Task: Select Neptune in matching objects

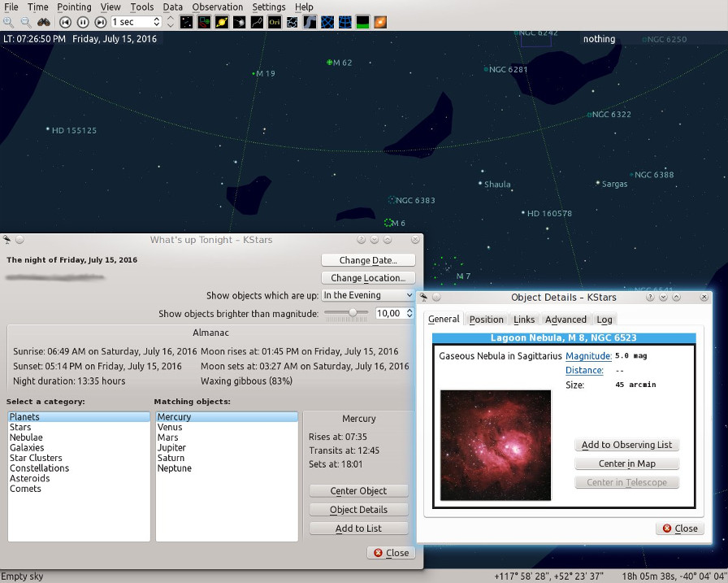Action: (x=227, y=468)
